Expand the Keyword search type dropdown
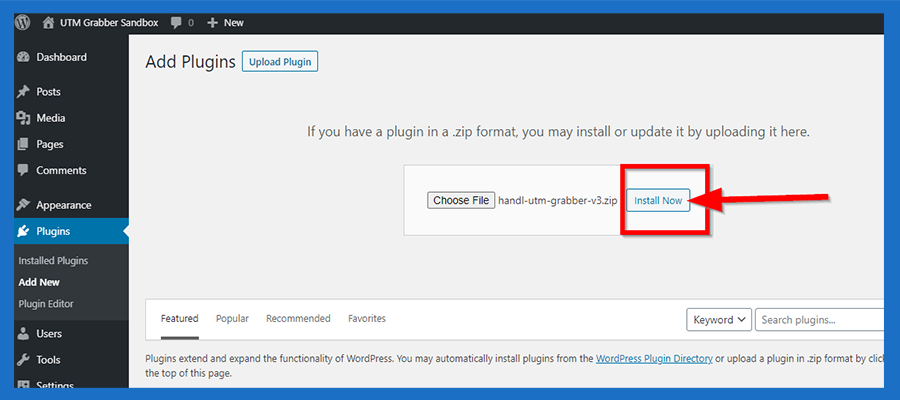Viewport: 900px width, 400px height. pyautogui.click(x=718, y=320)
